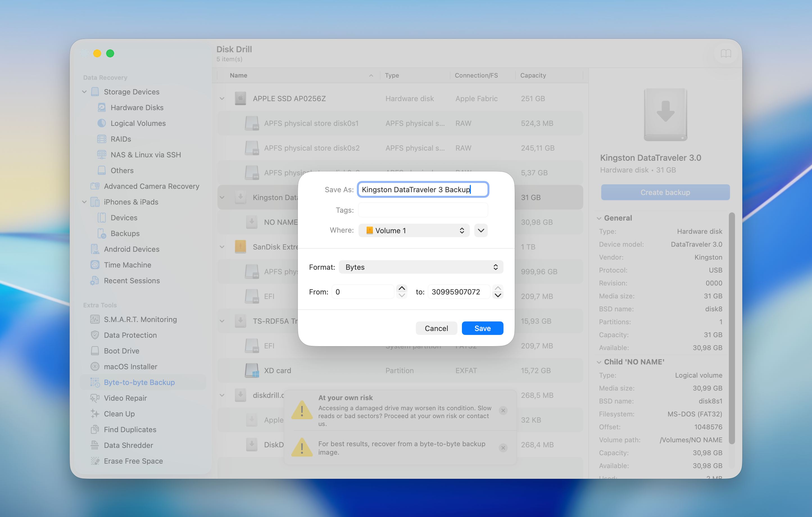The height and width of the screenshot is (517, 812).
Task: Open Time Machine in sidebar
Action: [127, 265]
